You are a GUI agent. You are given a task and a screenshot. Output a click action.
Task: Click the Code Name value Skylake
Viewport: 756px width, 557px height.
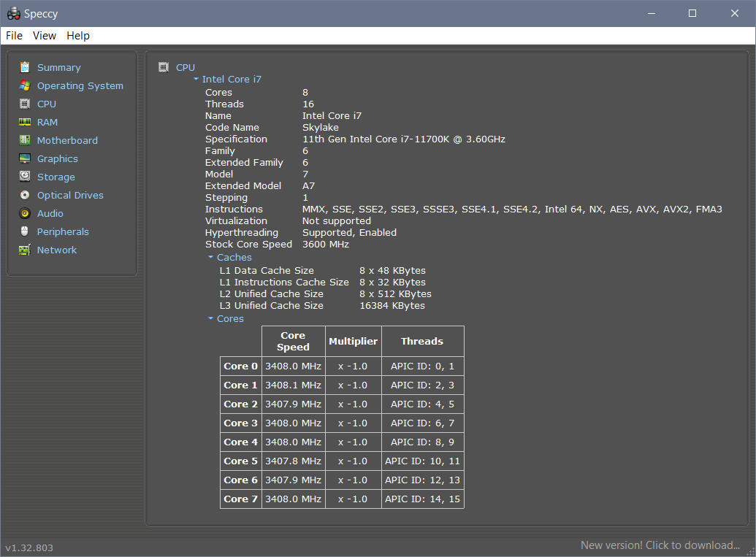coord(321,127)
